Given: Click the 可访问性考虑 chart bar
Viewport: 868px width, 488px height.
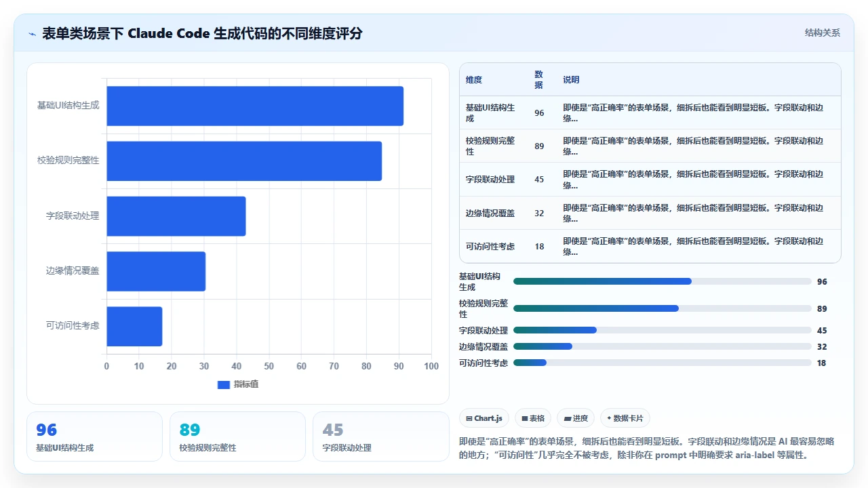Looking at the screenshot, I should tap(134, 326).
